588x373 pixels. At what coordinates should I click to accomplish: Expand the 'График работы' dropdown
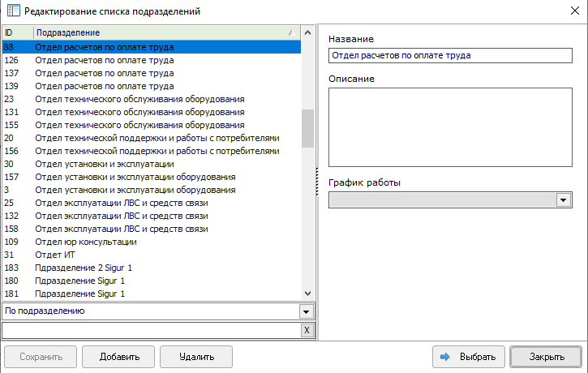(x=564, y=199)
